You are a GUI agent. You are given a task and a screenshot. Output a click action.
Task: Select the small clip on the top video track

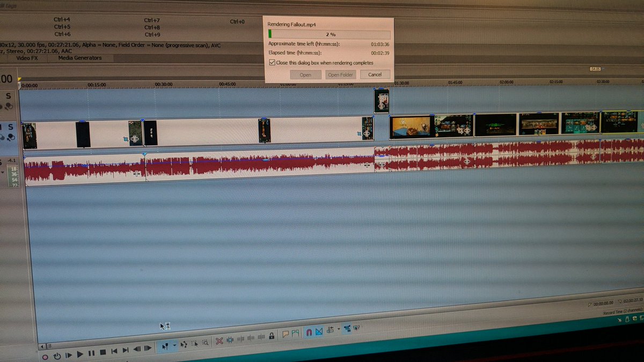(382, 101)
